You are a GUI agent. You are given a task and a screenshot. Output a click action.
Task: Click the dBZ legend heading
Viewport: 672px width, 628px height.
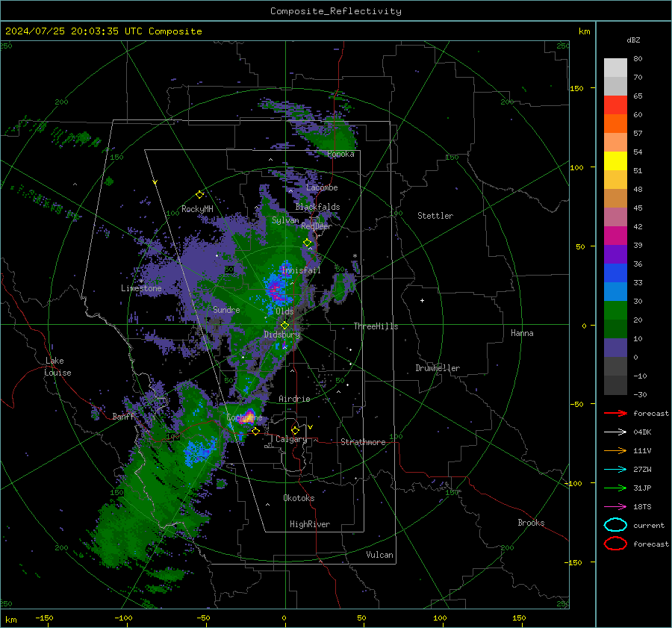(633, 40)
